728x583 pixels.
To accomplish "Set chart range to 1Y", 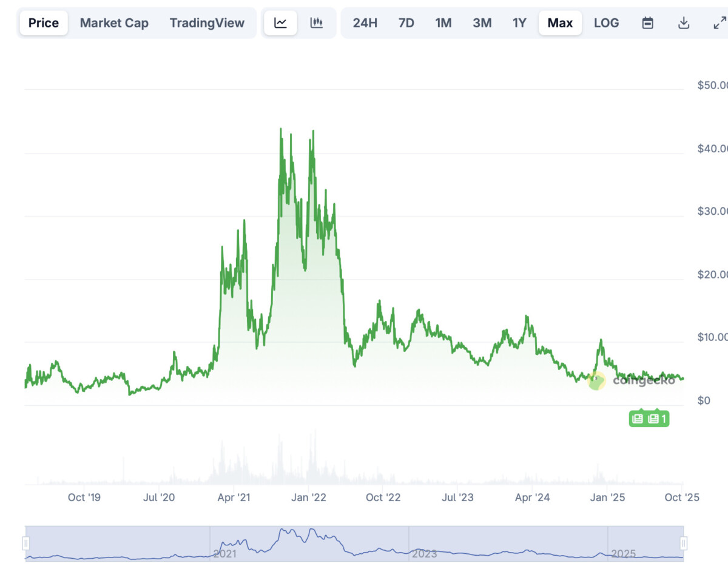I will click(519, 23).
